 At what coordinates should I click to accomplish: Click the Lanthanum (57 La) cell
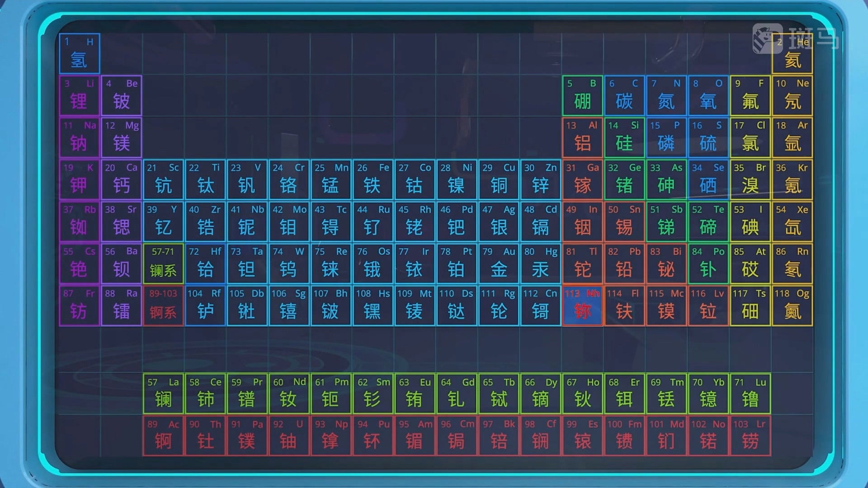[x=163, y=394]
